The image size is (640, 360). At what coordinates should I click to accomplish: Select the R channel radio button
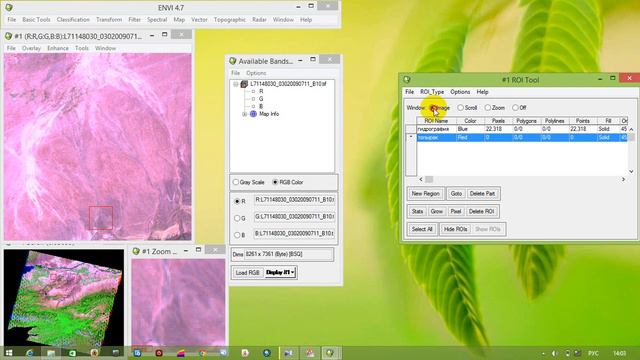(x=237, y=201)
